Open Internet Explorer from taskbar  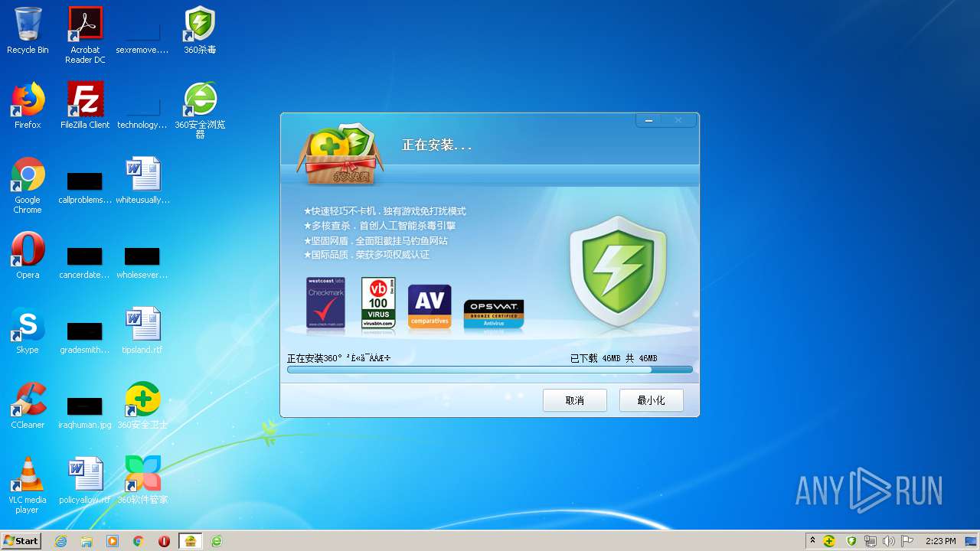point(60,541)
